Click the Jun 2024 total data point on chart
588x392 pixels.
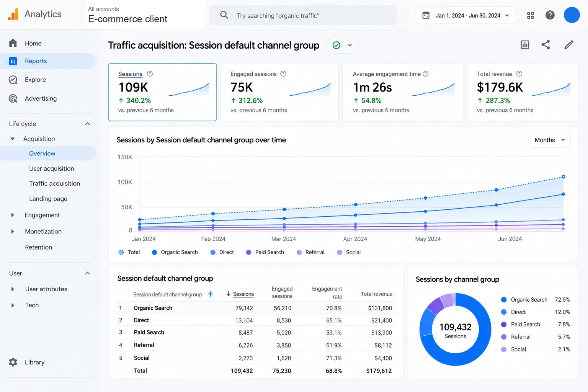(563, 177)
